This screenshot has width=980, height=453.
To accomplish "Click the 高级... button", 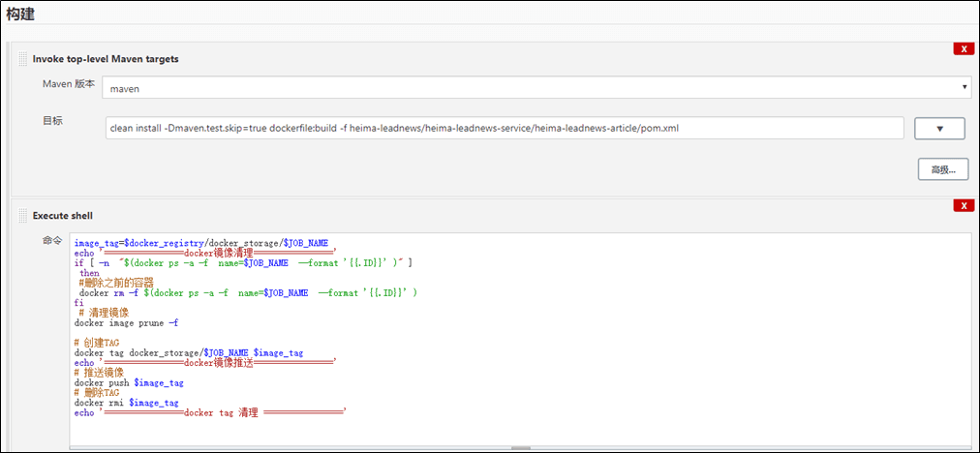I will point(943,169).
